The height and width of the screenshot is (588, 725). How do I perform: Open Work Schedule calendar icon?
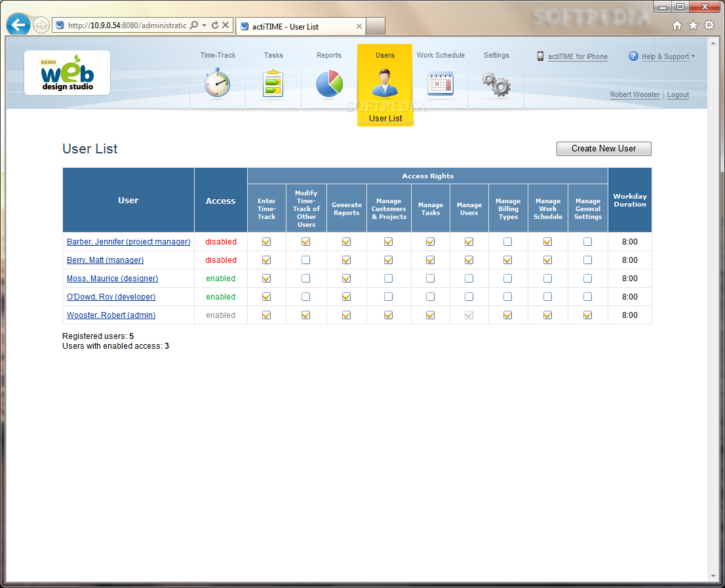click(x=441, y=84)
